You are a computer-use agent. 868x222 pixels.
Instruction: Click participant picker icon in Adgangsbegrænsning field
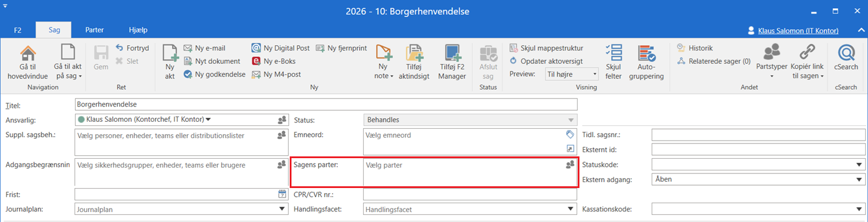pos(282,165)
